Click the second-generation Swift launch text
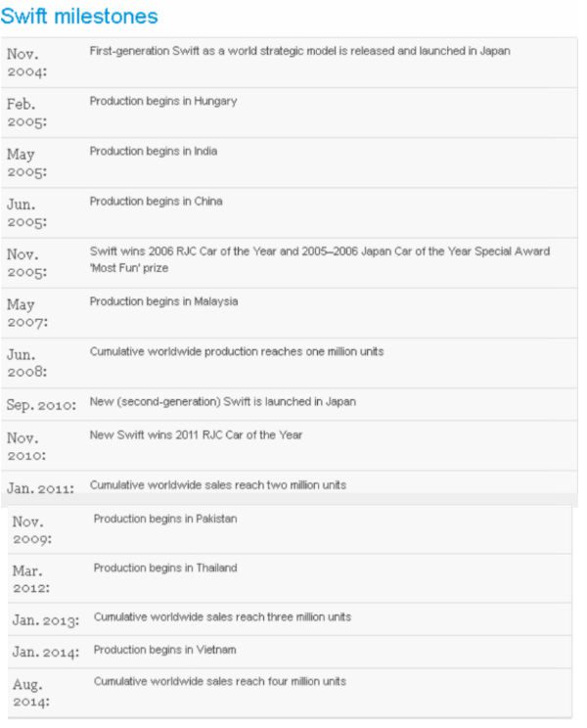Viewport: 587px width, 728px height. (x=223, y=401)
